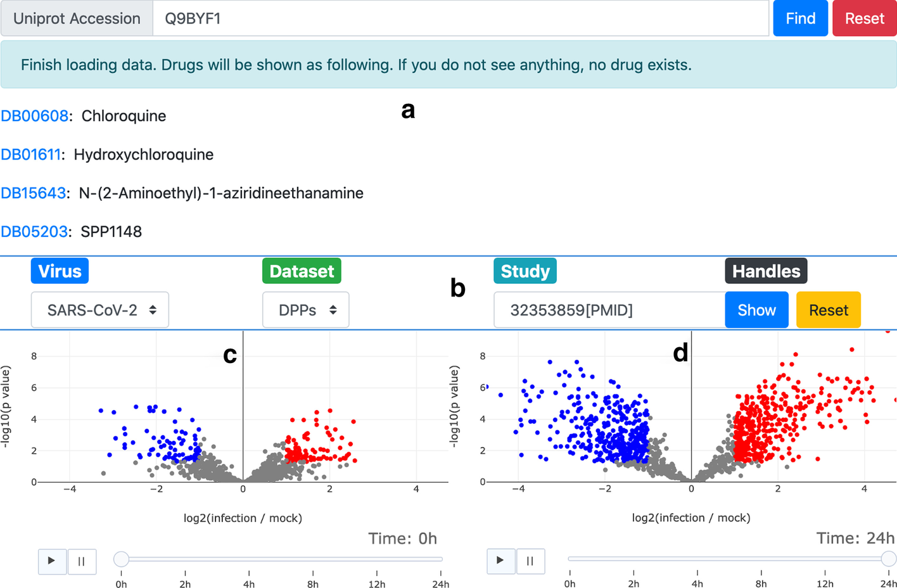Click the blue Find button
The image size is (897, 588).
coord(800,18)
